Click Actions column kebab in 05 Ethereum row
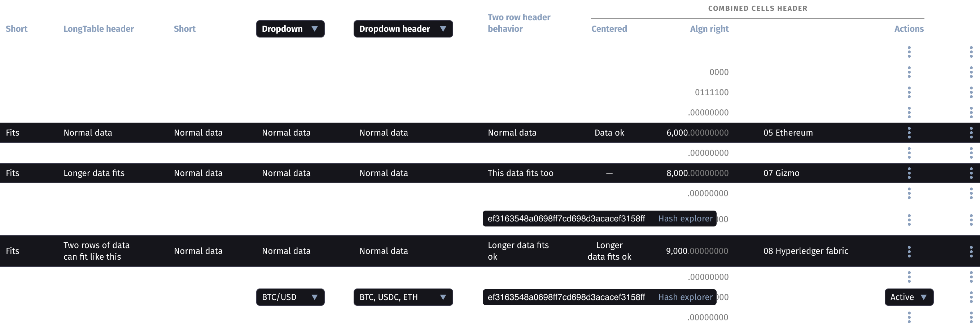The width and height of the screenshot is (980, 326). click(x=909, y=132)
